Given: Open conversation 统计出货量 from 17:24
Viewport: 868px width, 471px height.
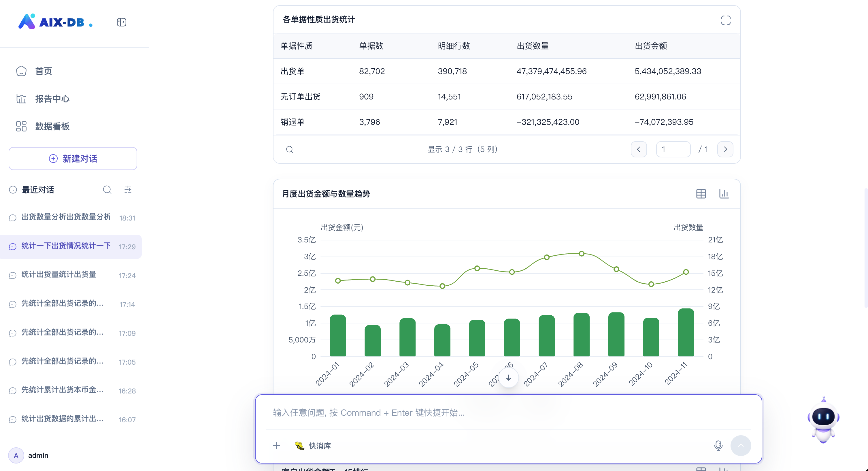Looking at the screenshot, I should point(71,275).
